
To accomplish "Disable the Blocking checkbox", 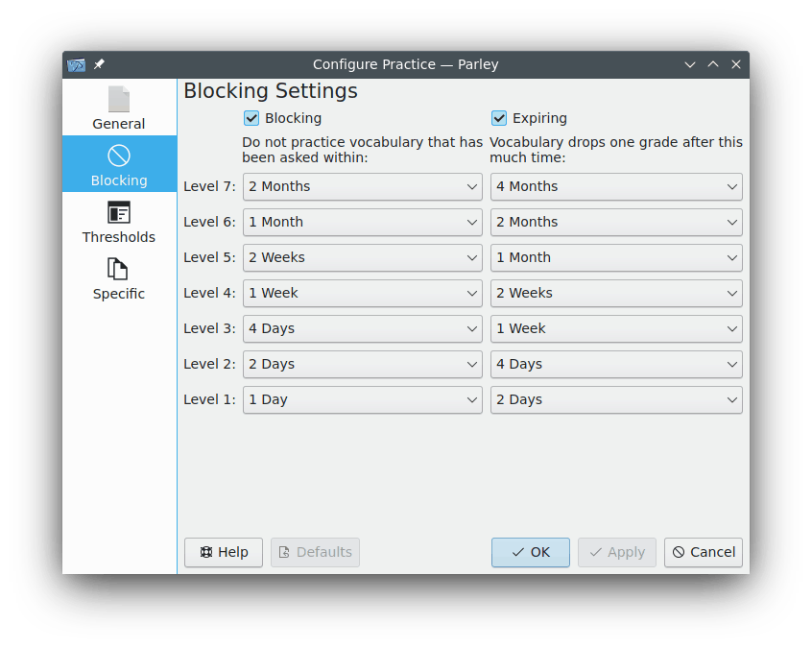I will (x=252, y=118).
